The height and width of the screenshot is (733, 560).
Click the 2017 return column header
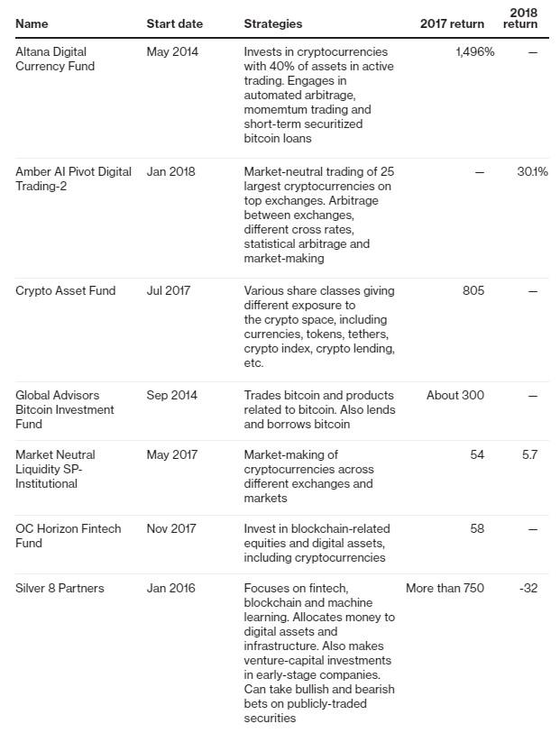coord(452,23)
